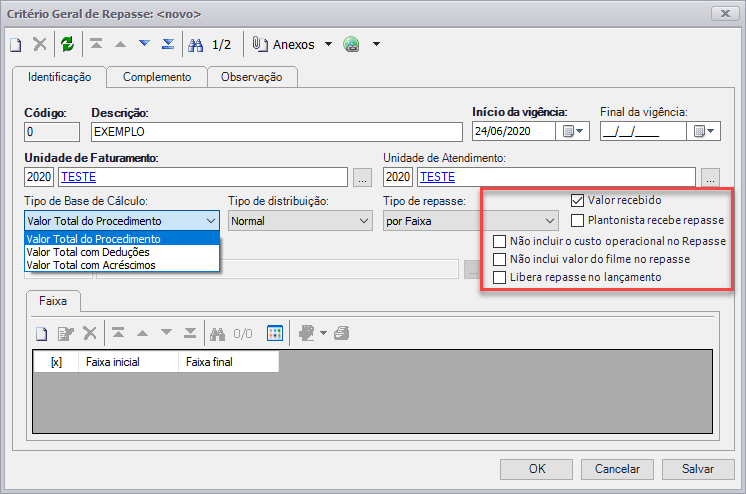
Task: Switch to the Observação tab
Action: (x=251, y=77)
